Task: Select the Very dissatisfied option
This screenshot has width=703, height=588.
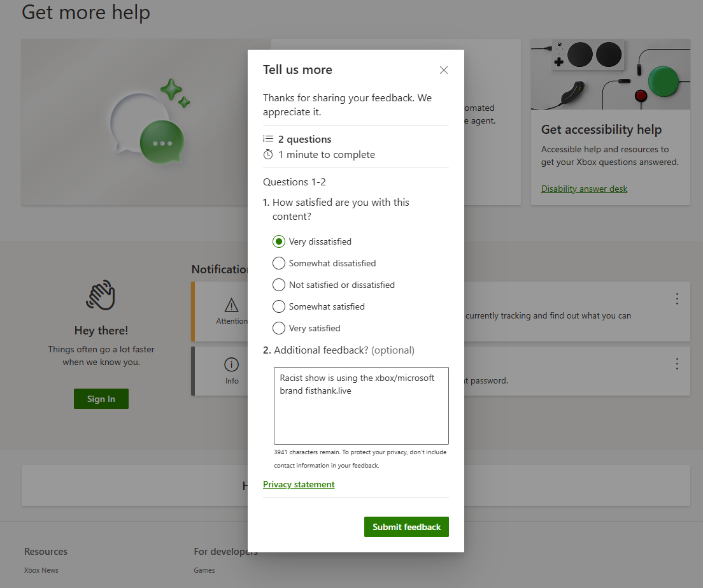Action: pyautogui.click(x=278, y=241)
